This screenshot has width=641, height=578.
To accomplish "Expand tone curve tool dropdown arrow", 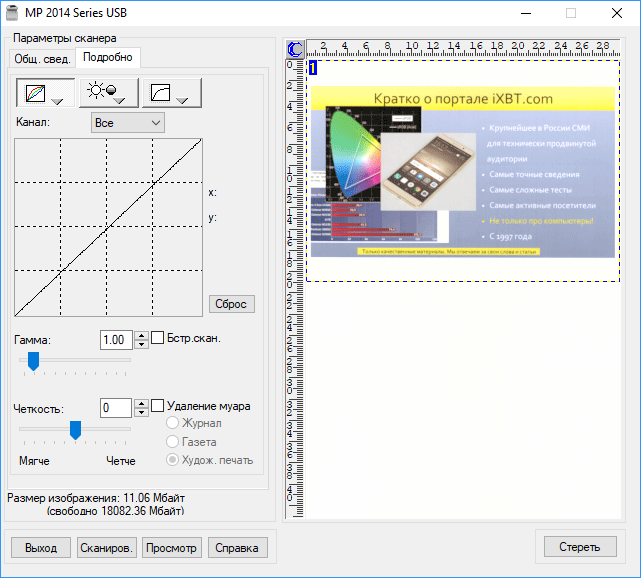I will (x=57, y=101).
